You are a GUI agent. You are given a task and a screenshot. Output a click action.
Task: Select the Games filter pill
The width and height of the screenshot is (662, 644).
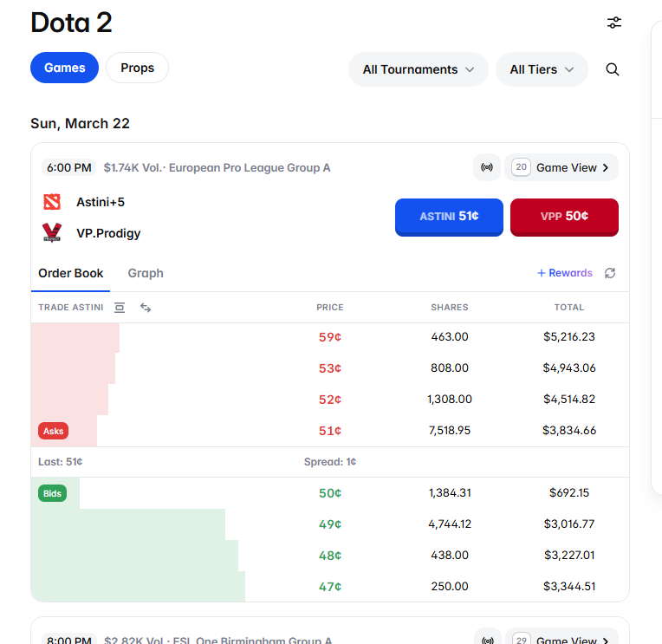pos(65,68)
